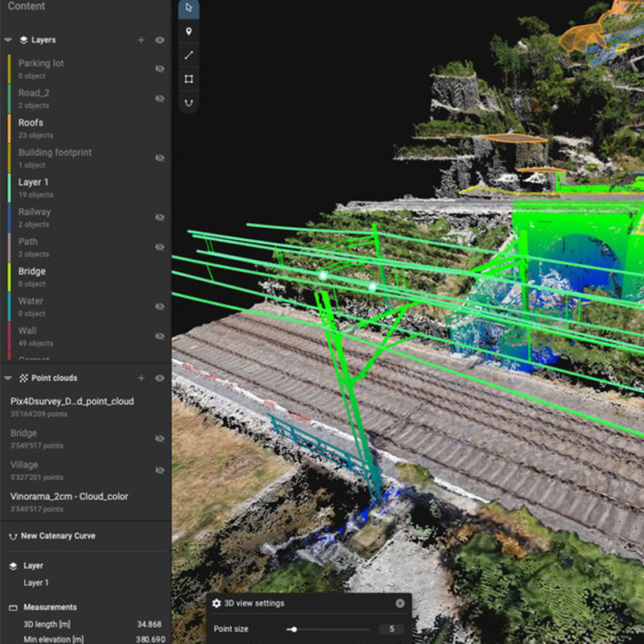Image resolution: width=644 pixels, height=644 pixels.
Task: Toggle visibility of the Railway layer
Action: pos(160,217)
